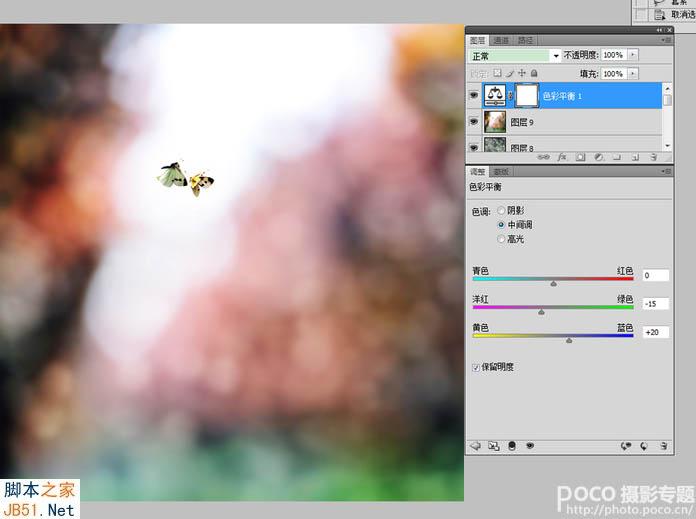The image size is (696, 519).
Task: Create a new layer group
Action: point(617,157)
